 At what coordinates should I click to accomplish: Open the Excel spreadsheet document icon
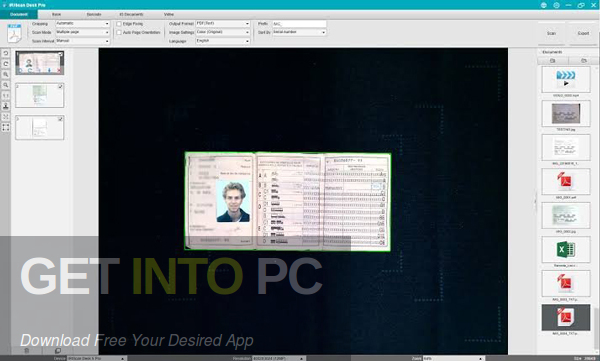coord(566,250)
